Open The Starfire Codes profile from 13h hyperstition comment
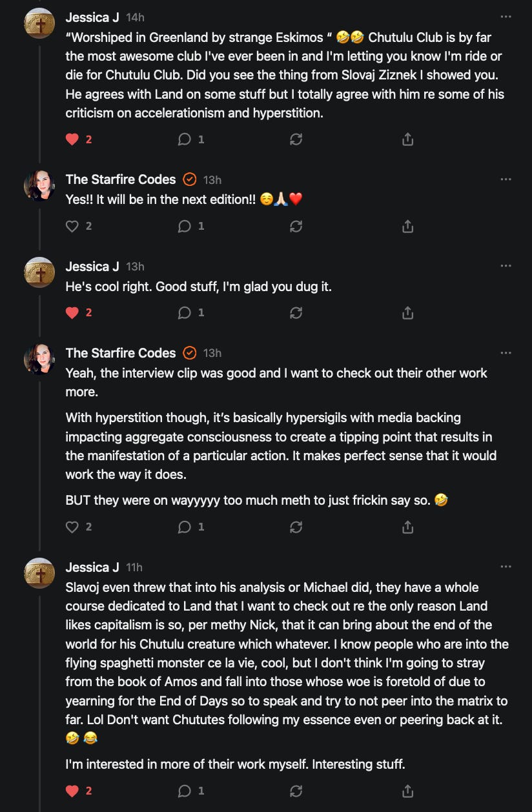 click(120, 353)
